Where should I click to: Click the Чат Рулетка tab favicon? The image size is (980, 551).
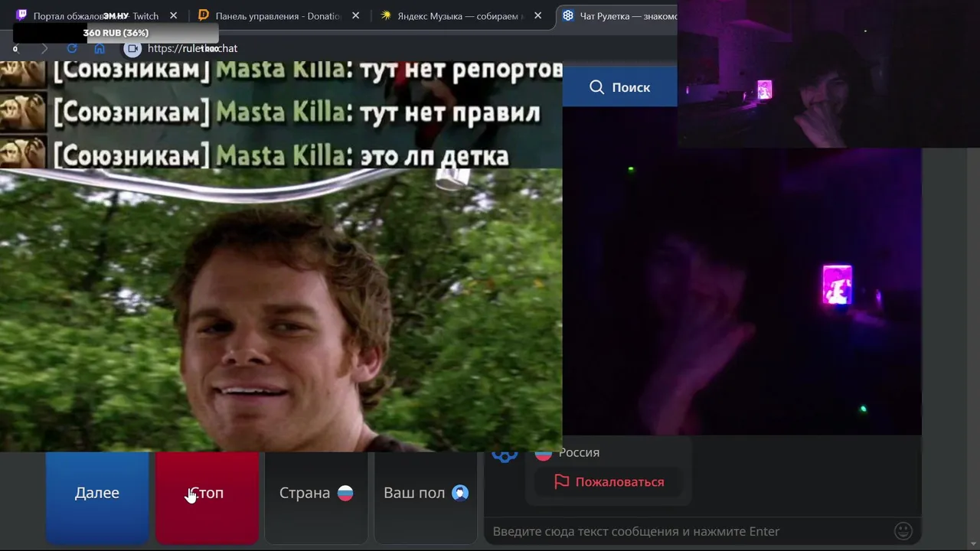tap(568, 15)
